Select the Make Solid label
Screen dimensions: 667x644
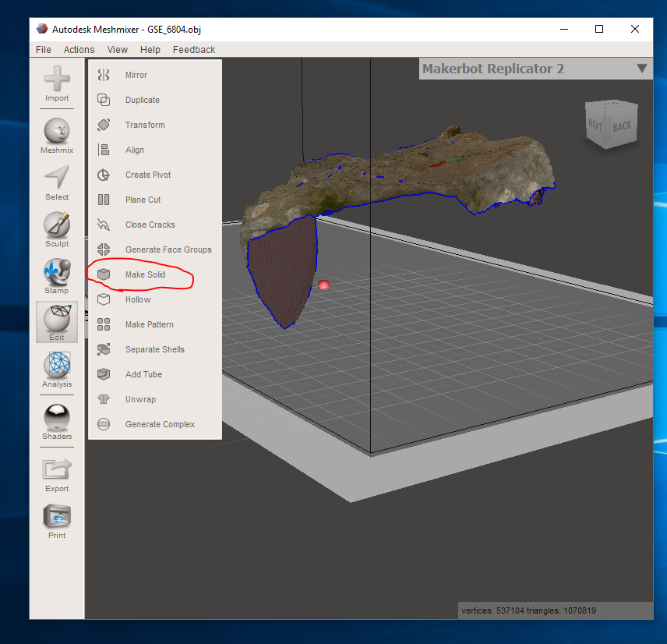coord(145,274)
